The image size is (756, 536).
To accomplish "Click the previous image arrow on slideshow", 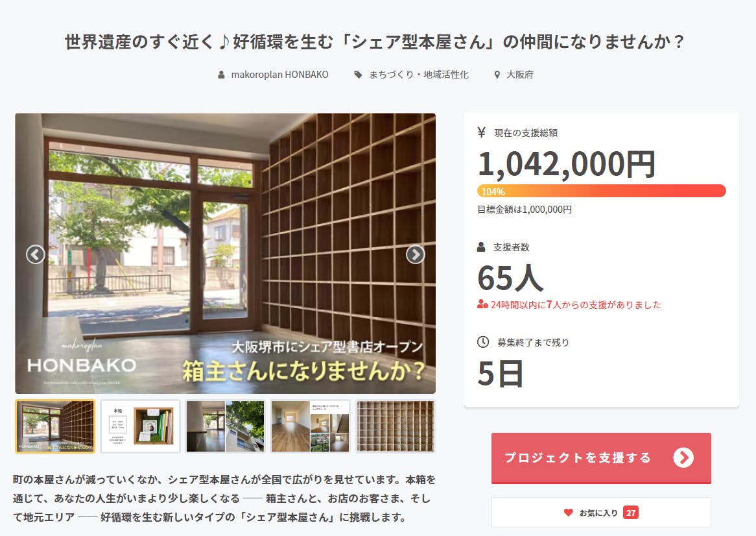I will click(x=36, y=254).
